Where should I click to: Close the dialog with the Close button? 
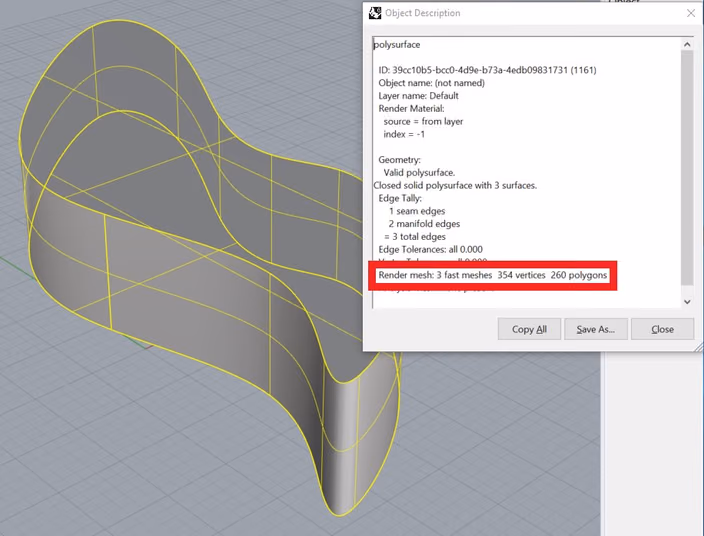[x=662, y=329]
